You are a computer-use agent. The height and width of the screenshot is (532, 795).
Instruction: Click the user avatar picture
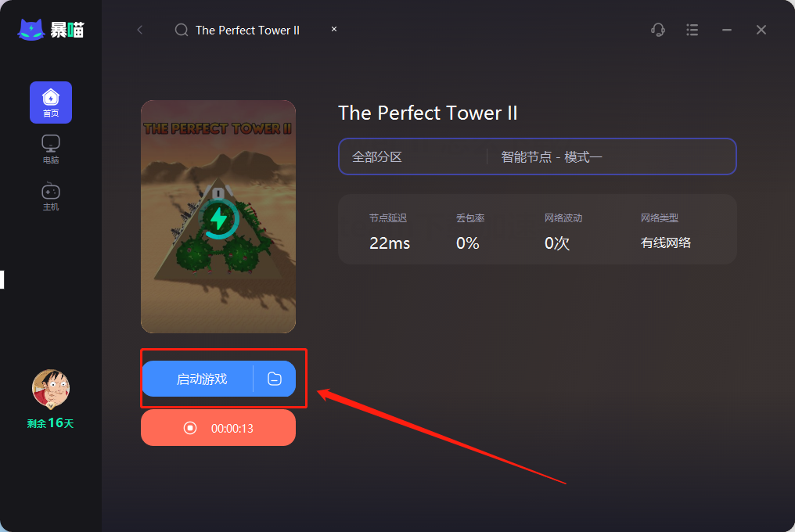(x=51, y=389)
